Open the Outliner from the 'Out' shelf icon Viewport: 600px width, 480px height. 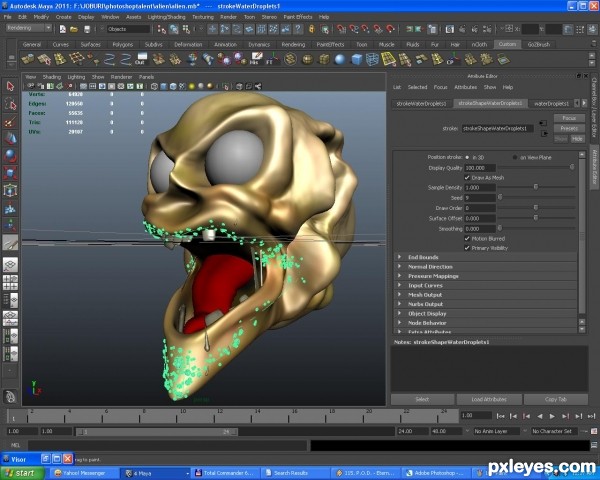[x=142, y=59]
